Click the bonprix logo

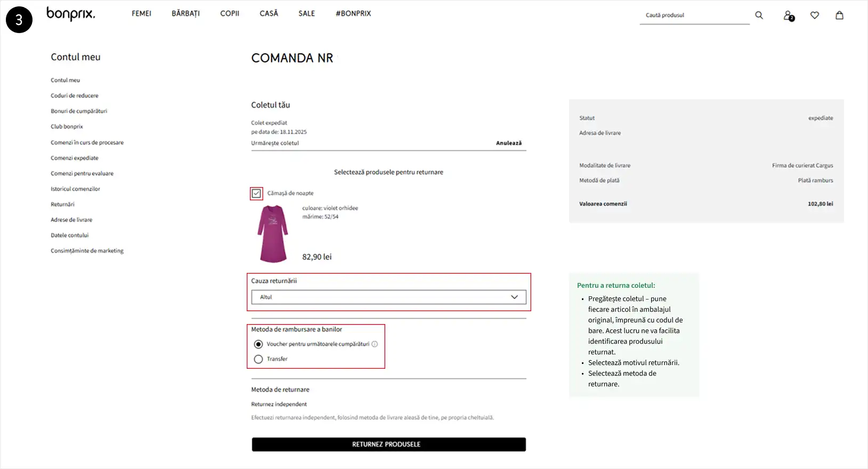pyautogui.click(x=71, y=14)
